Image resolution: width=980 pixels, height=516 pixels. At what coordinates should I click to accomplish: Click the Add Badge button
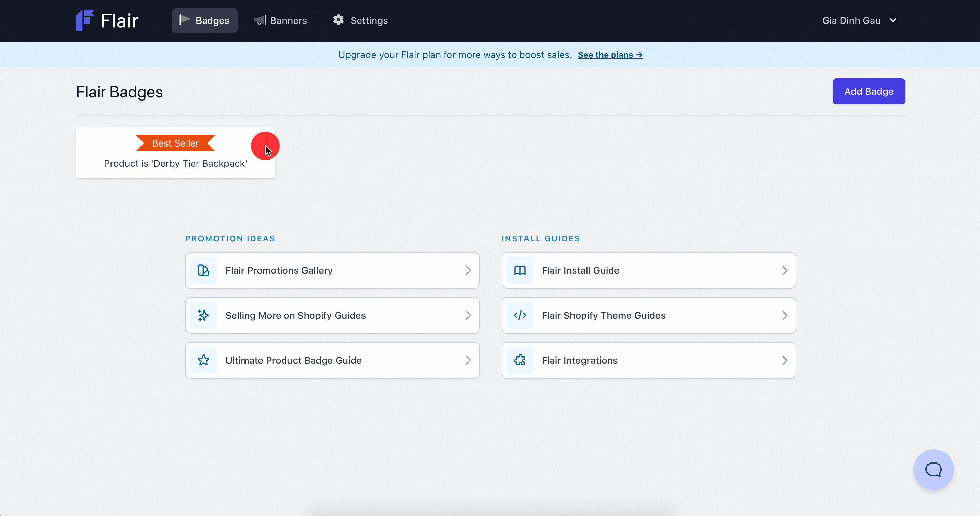(x=868, y=91)
